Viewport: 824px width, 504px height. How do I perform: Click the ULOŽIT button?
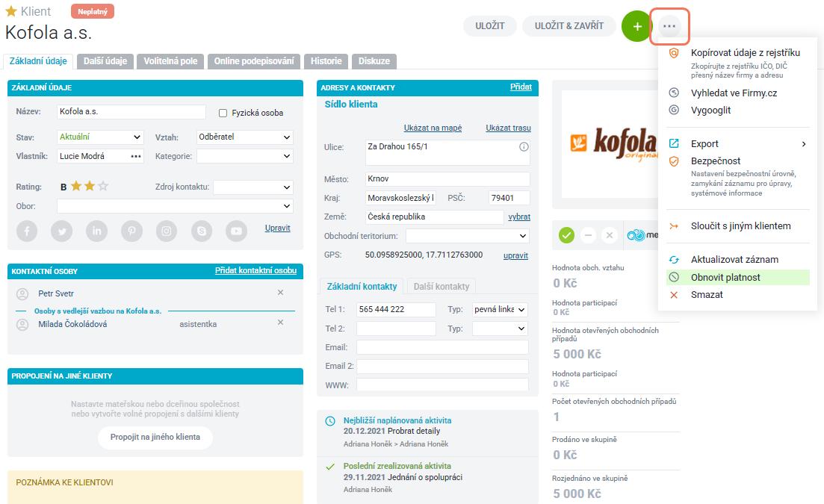(x=490, y=25)
